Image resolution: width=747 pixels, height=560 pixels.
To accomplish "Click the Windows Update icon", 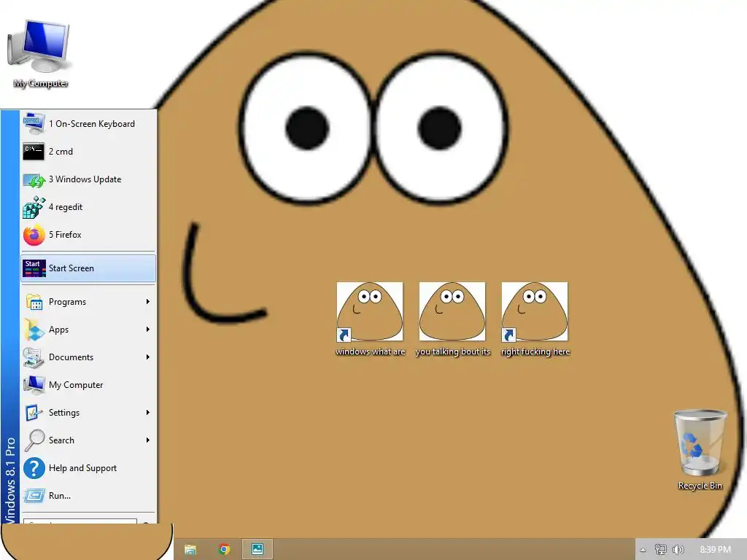I will point(34,179).
